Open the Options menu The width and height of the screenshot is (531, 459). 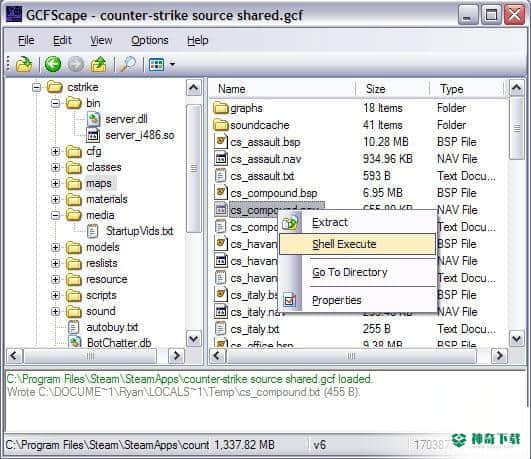[150, 40]
